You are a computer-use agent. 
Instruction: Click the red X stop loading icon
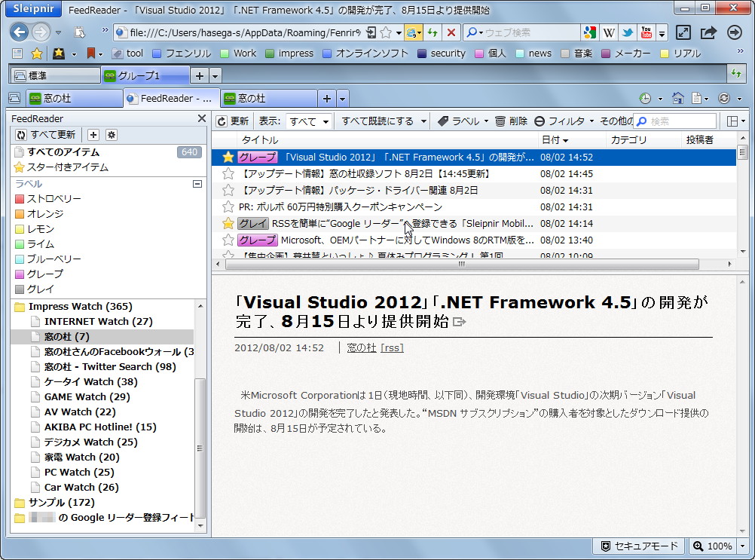coord(451,32)
